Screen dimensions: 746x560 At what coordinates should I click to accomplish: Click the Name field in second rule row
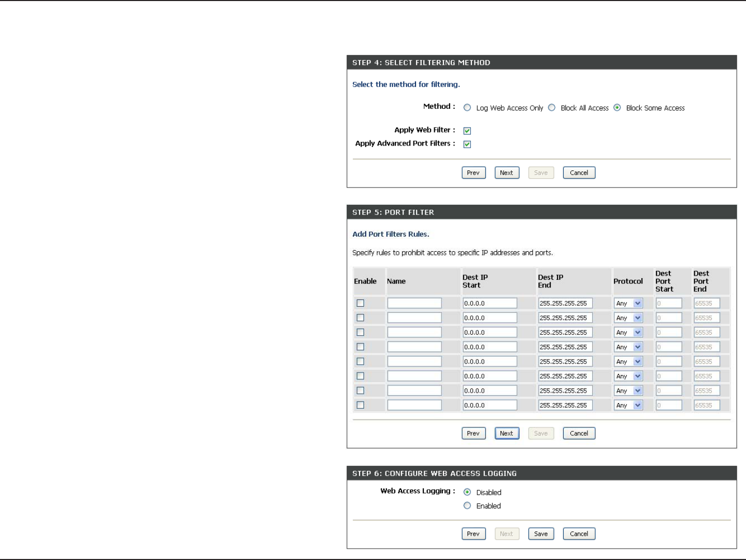414,318
